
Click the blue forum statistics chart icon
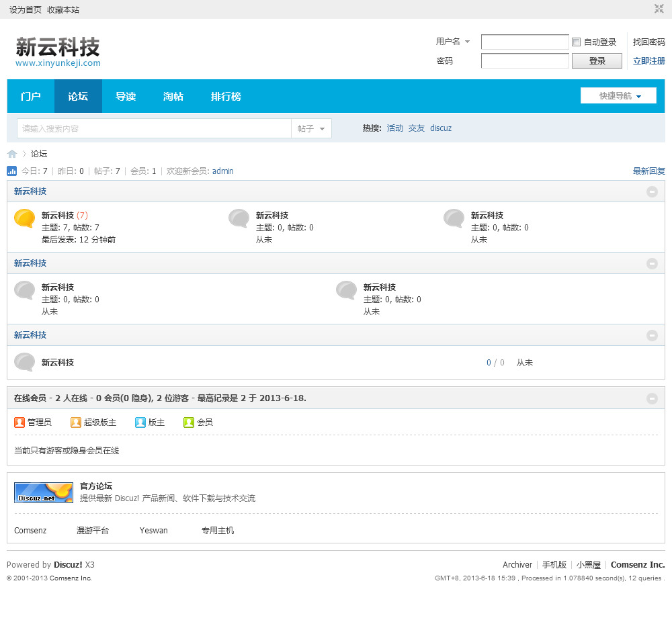tap(12, 171)
